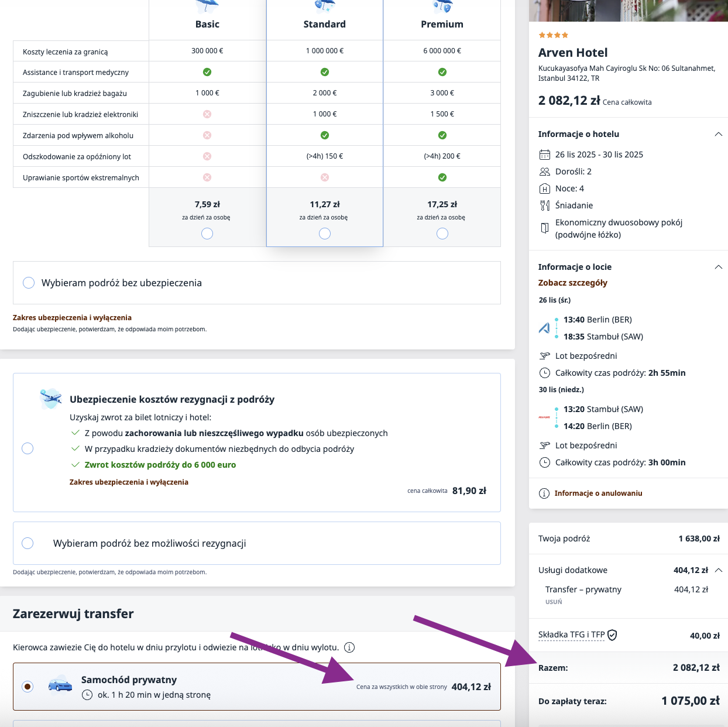Screen dimensions: 728x727
Task: Click the '11,27 zł' Standard price
Action: (x=325, y=204)
